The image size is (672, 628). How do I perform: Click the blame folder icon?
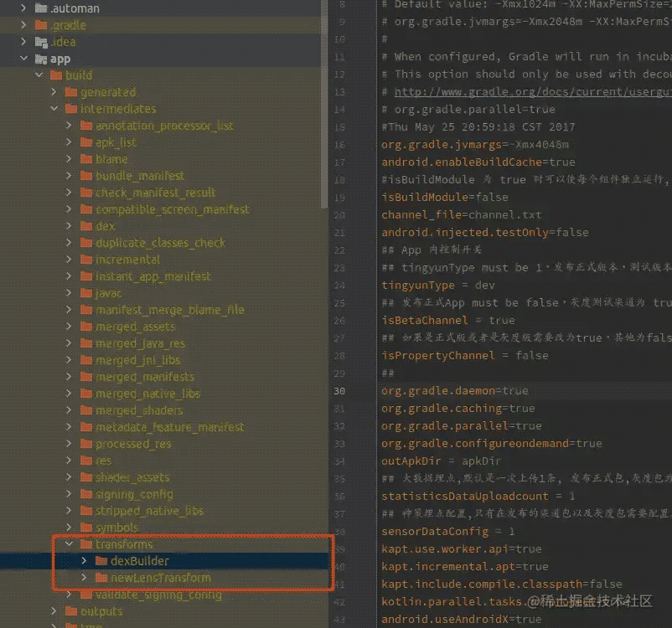point(86,159)
